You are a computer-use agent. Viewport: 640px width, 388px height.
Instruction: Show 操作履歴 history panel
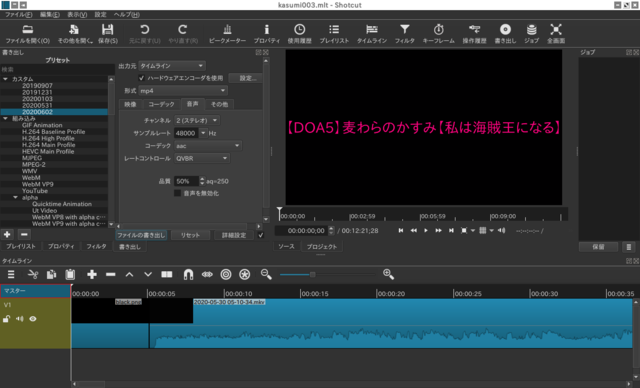click(x=474, y=33)
